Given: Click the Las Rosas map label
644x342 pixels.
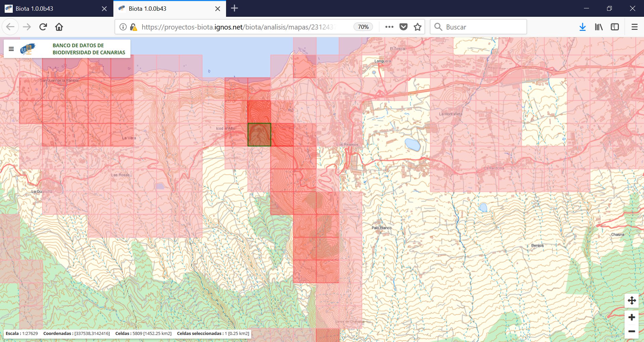Looking at the screenshot, I should [120, 175].
